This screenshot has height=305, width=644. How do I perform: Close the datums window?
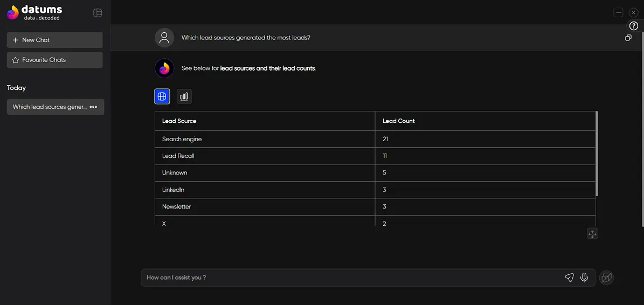click(633, 13)
